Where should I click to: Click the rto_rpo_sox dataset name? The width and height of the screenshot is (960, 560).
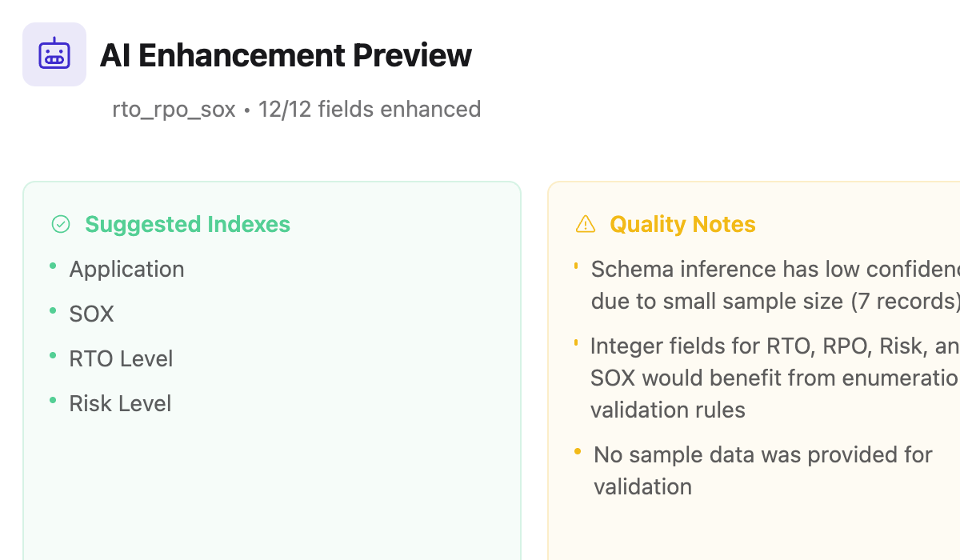point(174,109)
